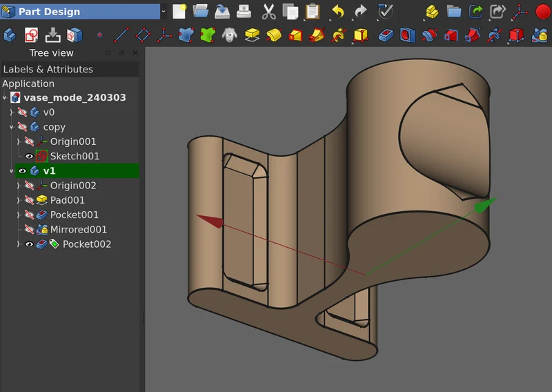Screen dimensions: 552x392
Task: Click the Pocket tool icon in toolbar
Action: coord(386,35)
